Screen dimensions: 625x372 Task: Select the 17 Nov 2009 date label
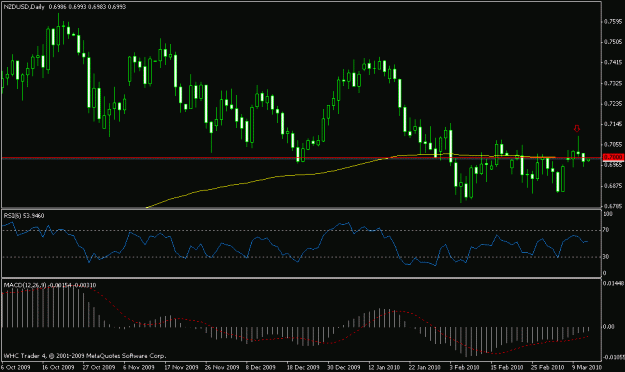coord(181,367)
